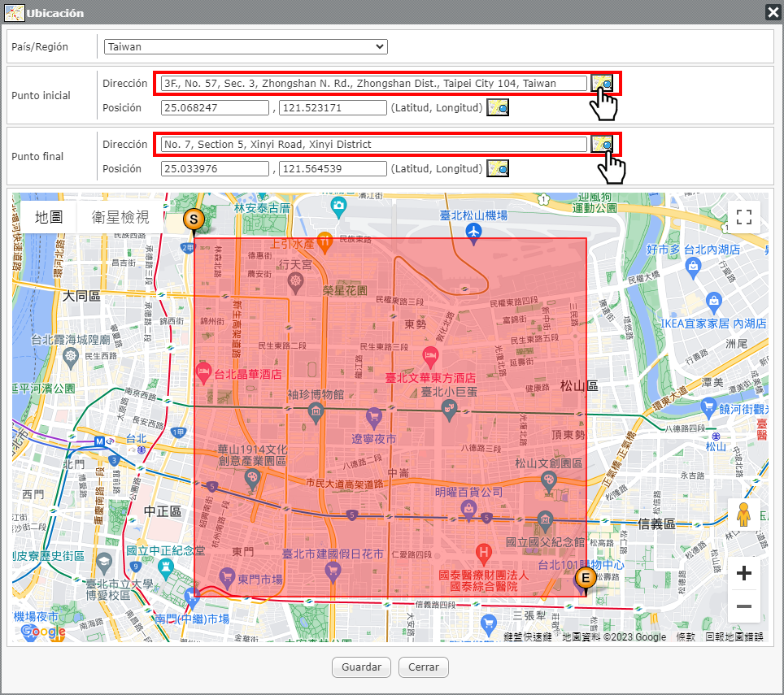Viewport: 784px width, 695px height.
Task: Toggle fullscreen map view
Action: [x=744, y=217]
